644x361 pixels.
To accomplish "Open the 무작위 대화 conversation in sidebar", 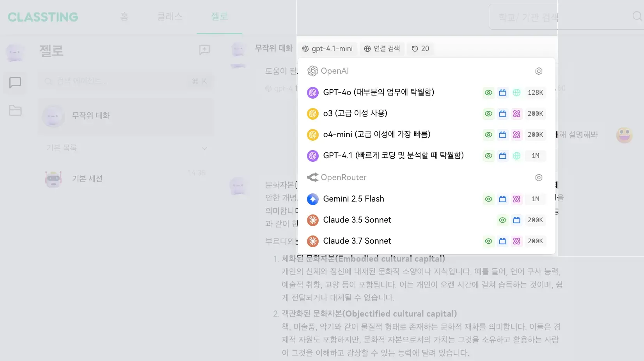I will click(126, 116).
